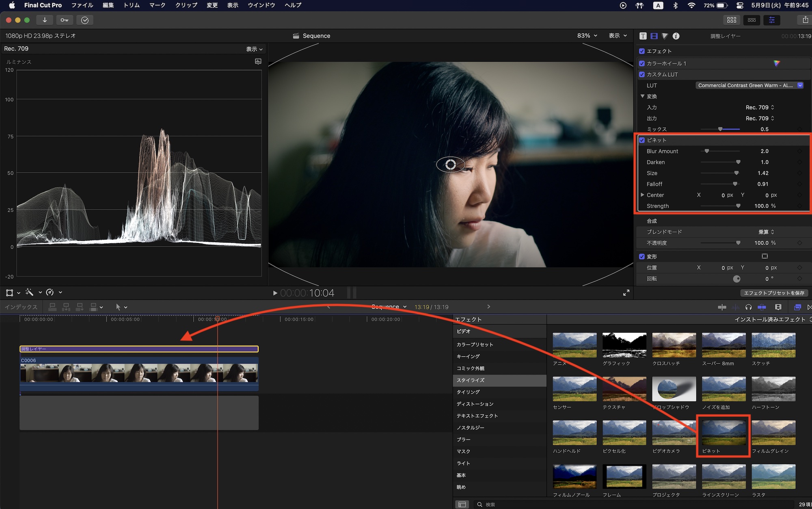Image resolution: width=812 pixels, height=509 pixels.
Task: Click the import media arrow icon
Action: pyautogui.click(x=45, y=20)
